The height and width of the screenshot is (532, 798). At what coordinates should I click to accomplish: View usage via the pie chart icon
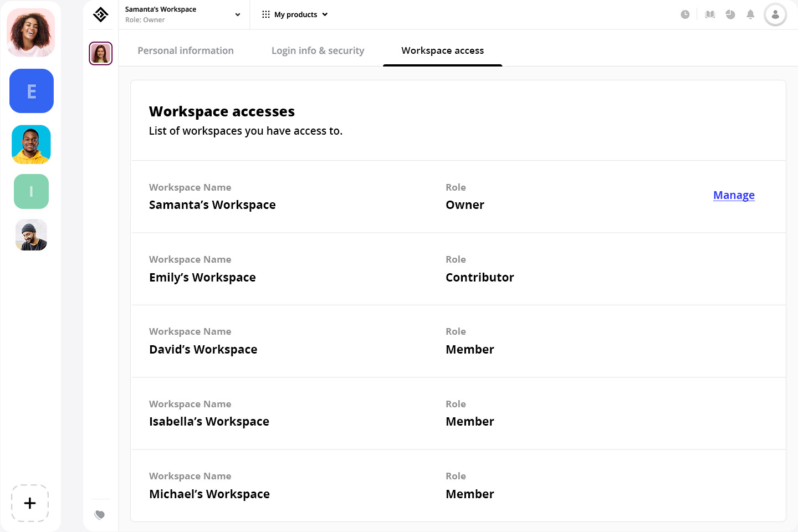730,14
